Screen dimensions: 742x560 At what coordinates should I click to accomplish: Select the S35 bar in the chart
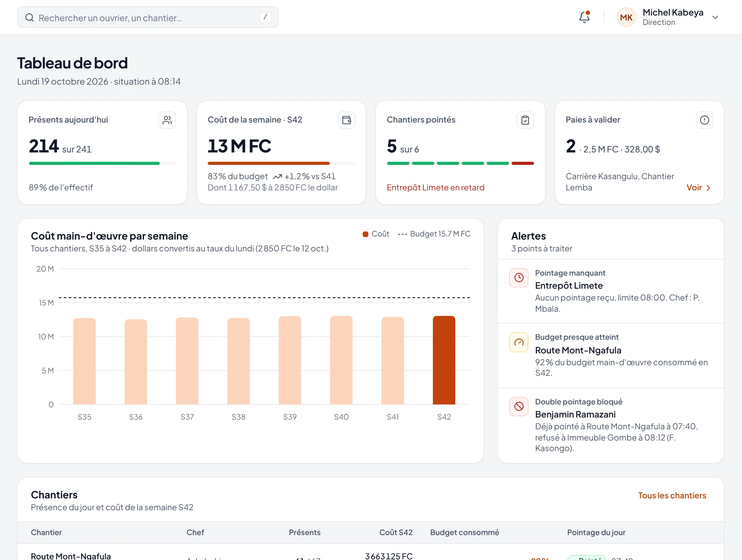tap(84, 361)
